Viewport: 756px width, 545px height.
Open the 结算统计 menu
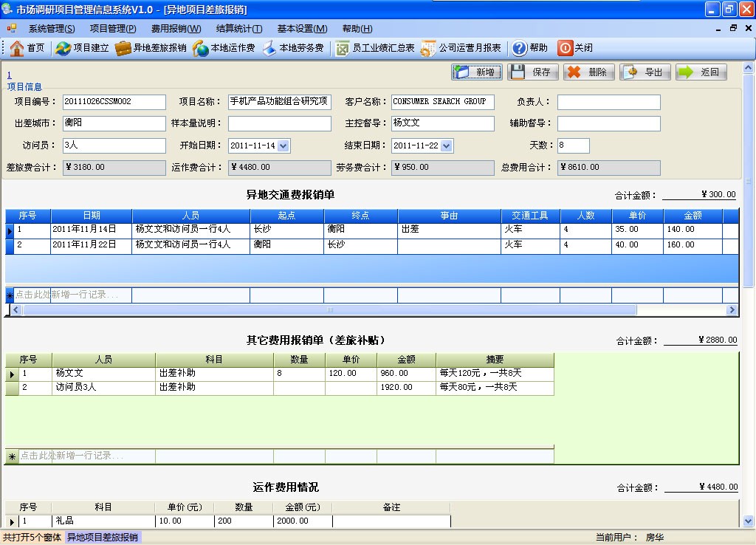[x=238, y=29]
